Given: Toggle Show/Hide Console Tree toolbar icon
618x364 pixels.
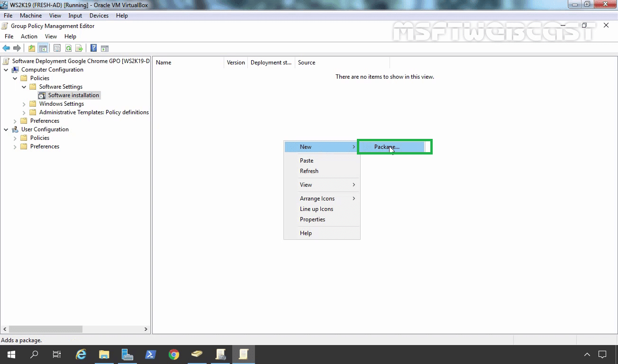Looking at the screenshot, I should click(43, 48).
